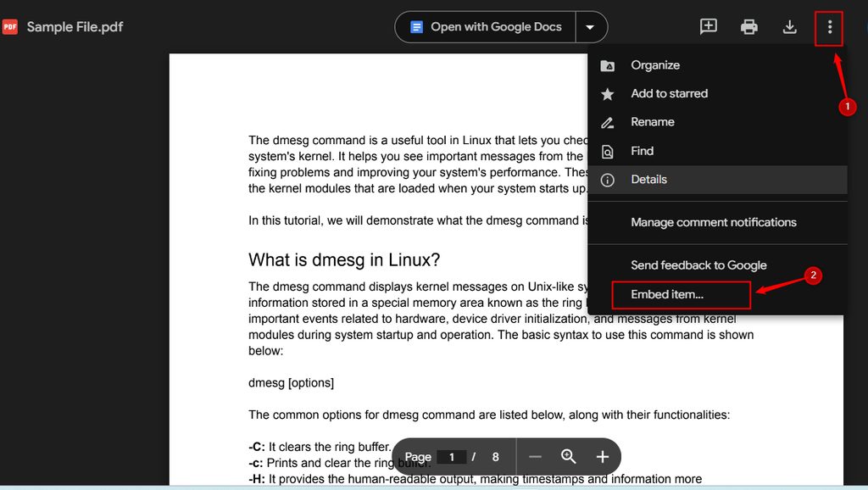Click the -H: option line

(x=475, y=479)
